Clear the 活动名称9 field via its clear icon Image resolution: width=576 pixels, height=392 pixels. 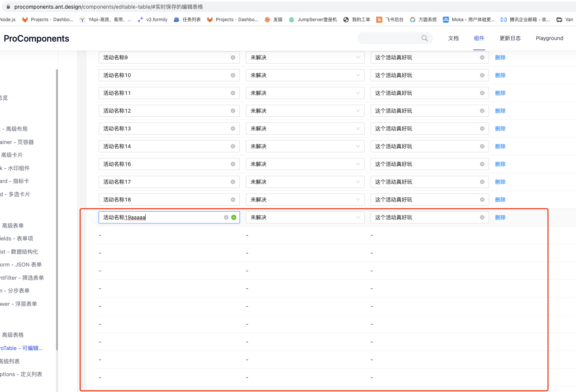tap(233, 57)
